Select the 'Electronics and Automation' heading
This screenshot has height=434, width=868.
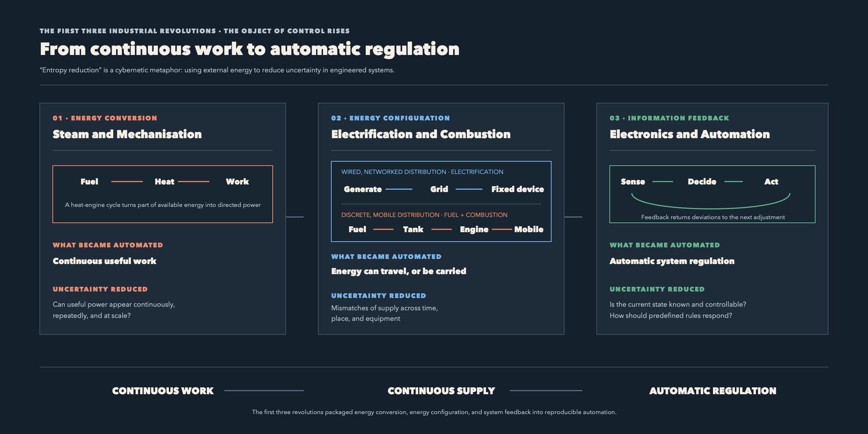[690, 134]
